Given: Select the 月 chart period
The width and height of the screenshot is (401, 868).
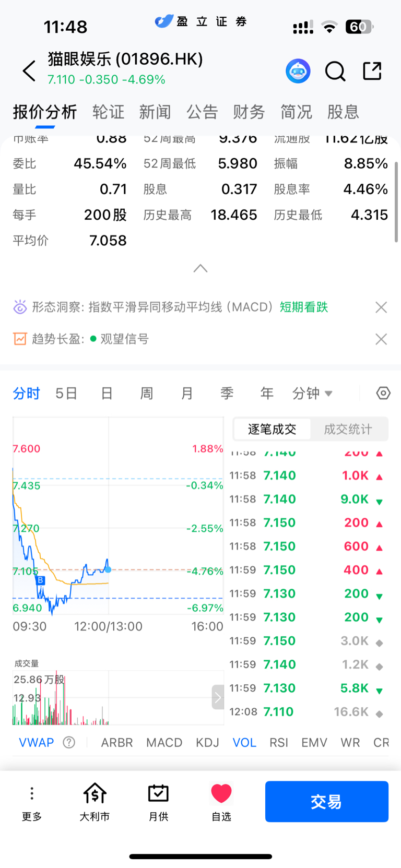Looking at the screenshot, I should (187, 393).
